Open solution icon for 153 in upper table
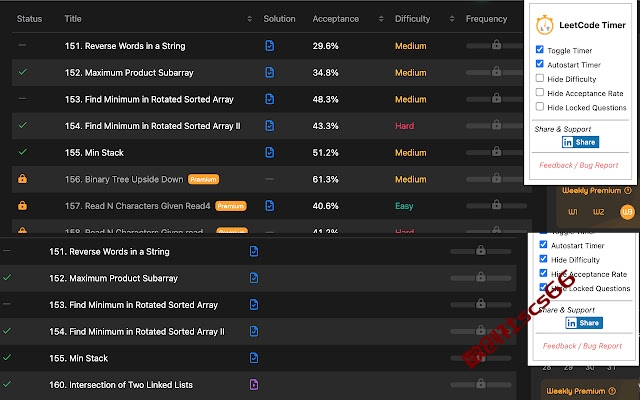The image size is (640, 400). tap(269, 99)
